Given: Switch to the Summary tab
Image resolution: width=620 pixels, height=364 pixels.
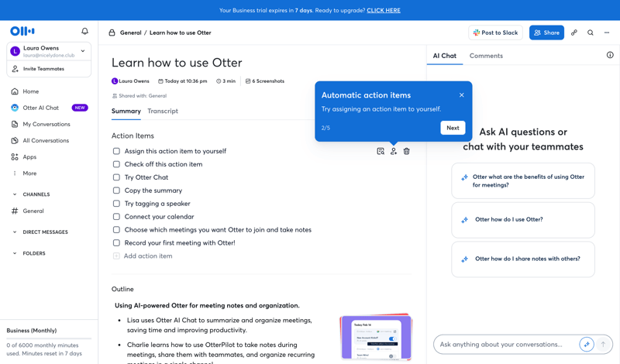Looking at the screenshot, I should click(126, 111).
